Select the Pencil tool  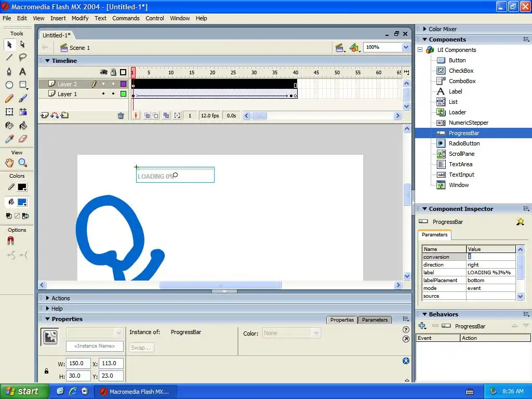click(9, 98)
